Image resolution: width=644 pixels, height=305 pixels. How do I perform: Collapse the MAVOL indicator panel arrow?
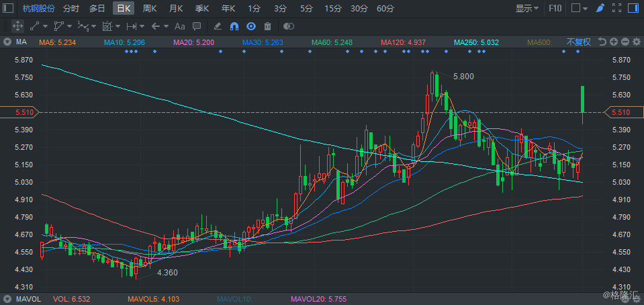(7, 298)
